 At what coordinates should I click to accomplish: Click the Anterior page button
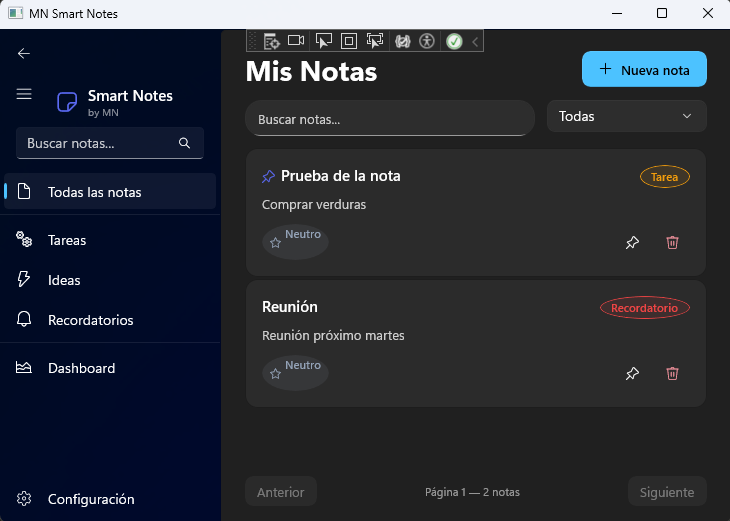coord(281,492)
